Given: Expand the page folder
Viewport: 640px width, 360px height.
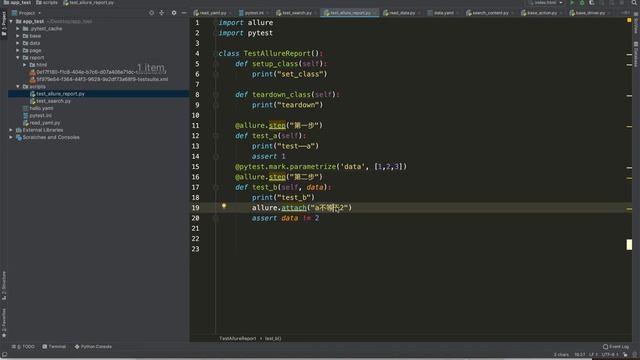Looking at the screenshot, I should (18, 50).
